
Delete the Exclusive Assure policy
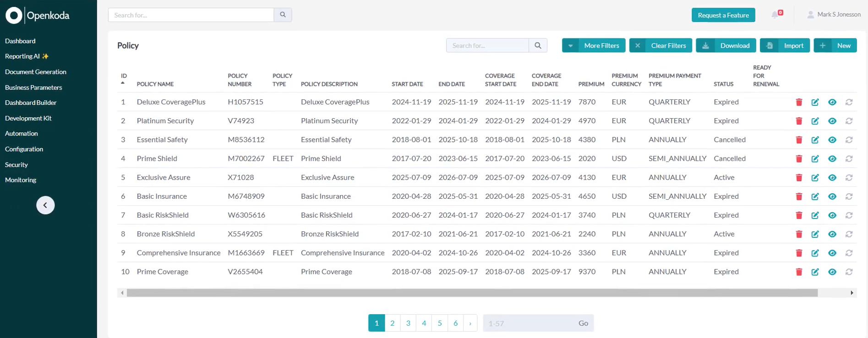(799, 177)
